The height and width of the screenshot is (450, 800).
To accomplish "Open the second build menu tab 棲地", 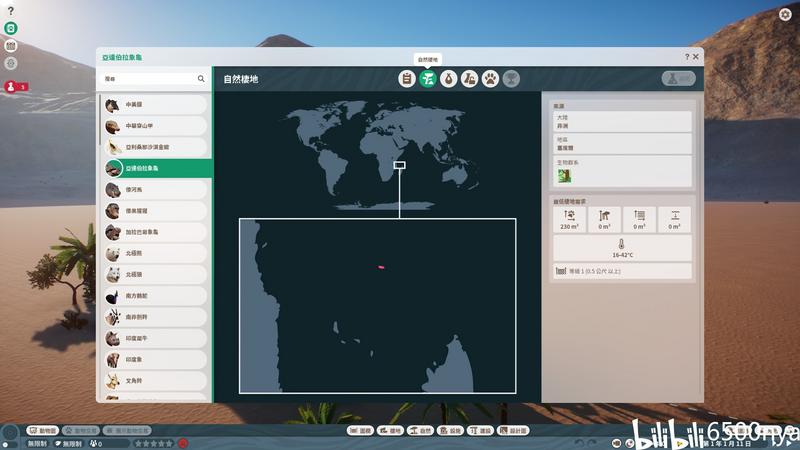I will [x=390, y=431].
